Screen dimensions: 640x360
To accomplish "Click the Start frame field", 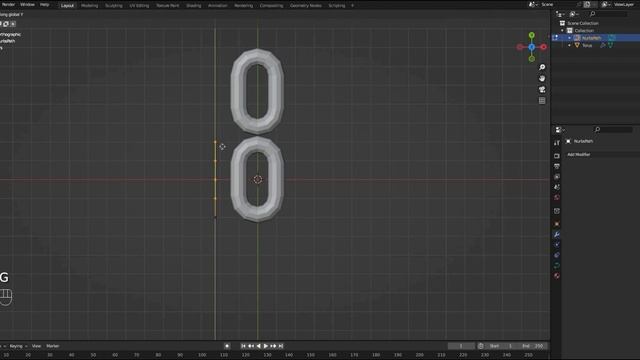I will point(501,346).
